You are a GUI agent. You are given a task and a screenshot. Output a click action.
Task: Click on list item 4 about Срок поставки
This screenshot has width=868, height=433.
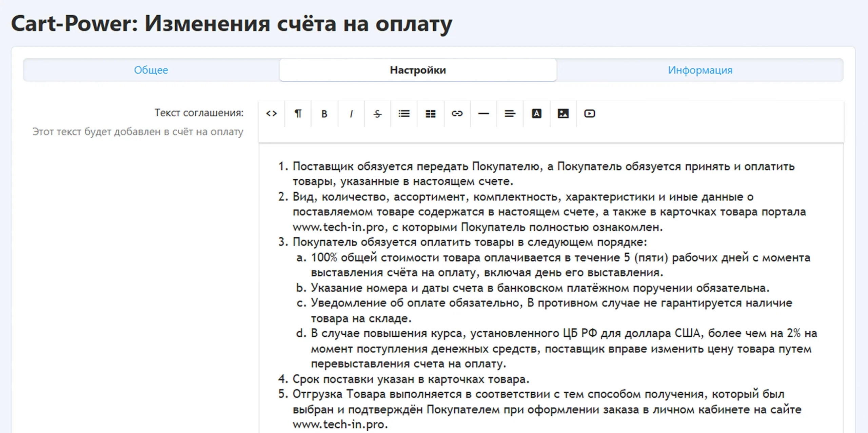point(411,379)
